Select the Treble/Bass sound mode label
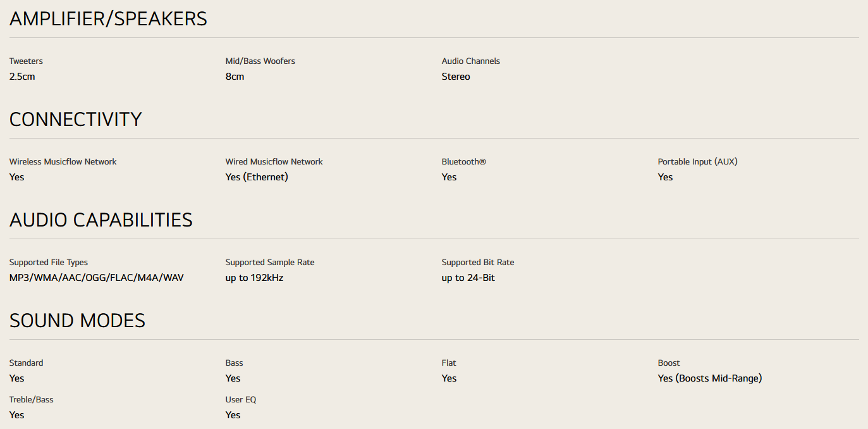 pos(31,400)
